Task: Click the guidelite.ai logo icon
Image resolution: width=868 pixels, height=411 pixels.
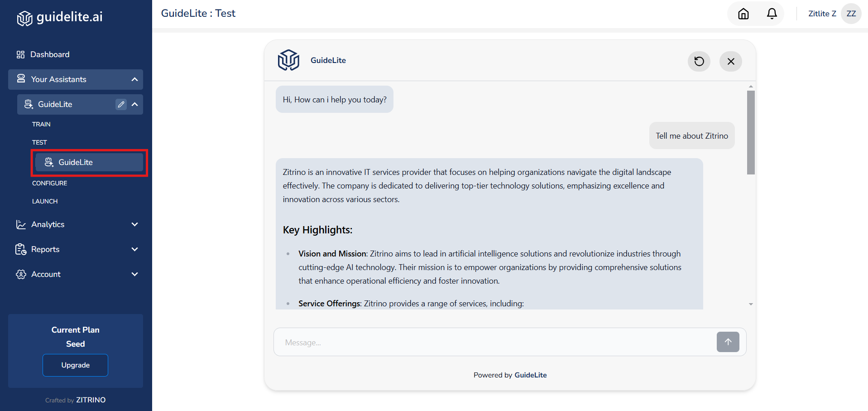Action: click(x=24, y=18)
